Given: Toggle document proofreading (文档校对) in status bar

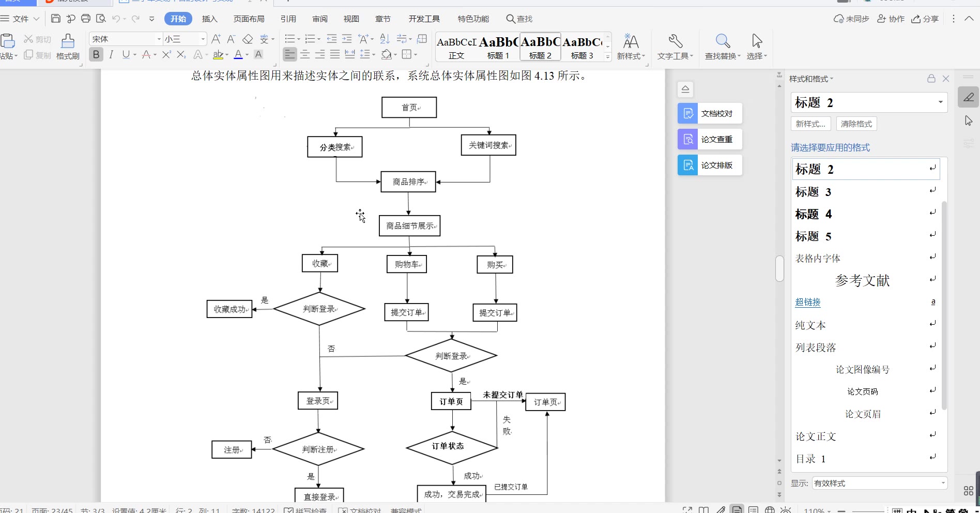Looking at the screenshot, I should (360, 510).
